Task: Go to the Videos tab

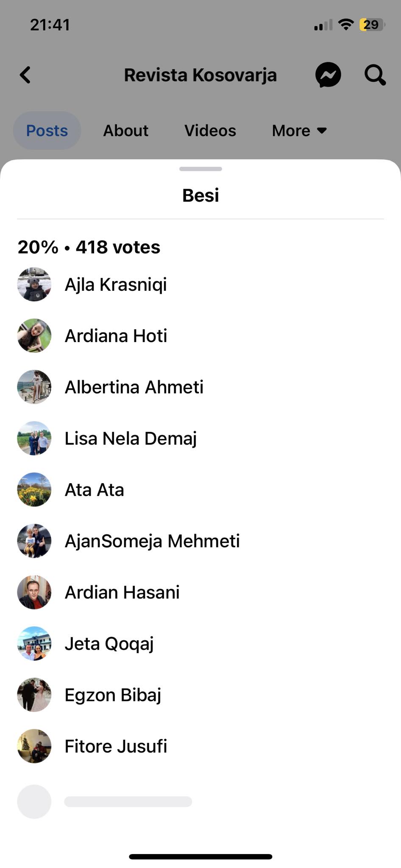Action: tap(210, 131)
